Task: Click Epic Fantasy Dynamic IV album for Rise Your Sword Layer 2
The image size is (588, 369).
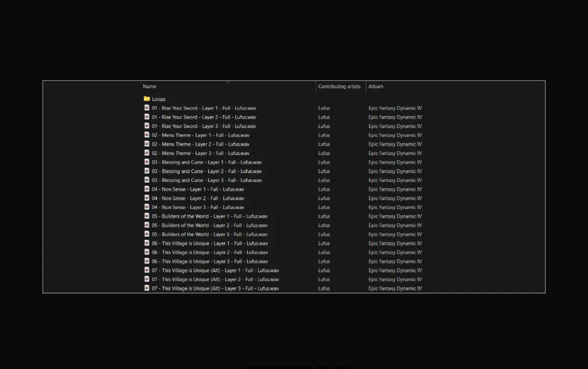Action: pos(395,117)
